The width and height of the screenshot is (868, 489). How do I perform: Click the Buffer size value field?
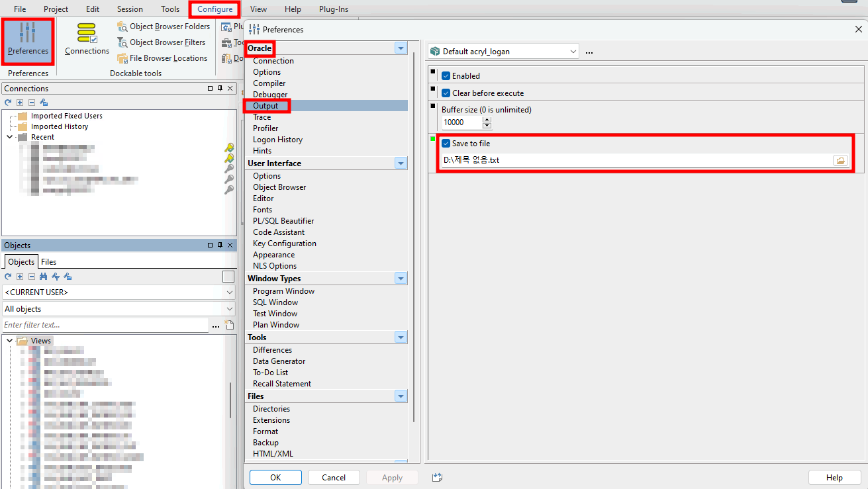[x=462, y=122]
